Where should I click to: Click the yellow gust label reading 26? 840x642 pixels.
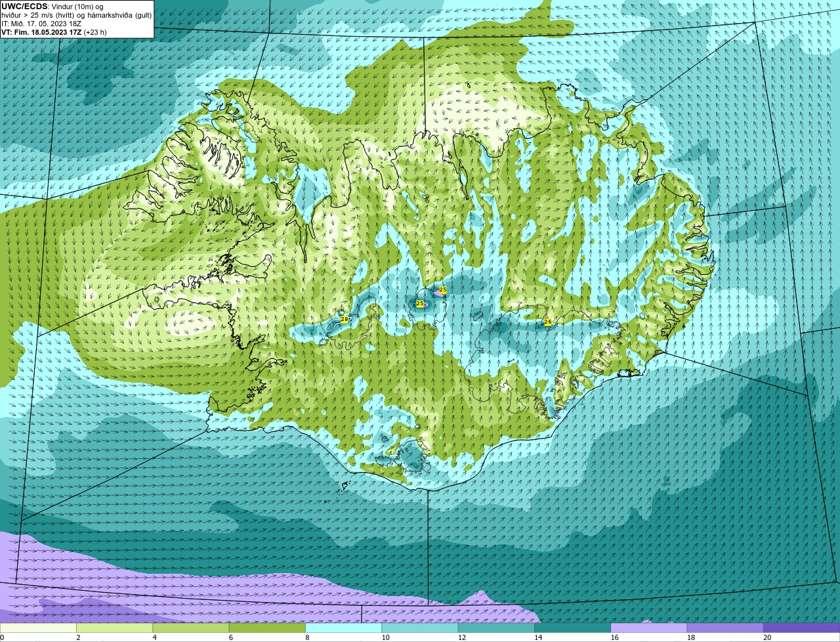[x=548, y=322]
